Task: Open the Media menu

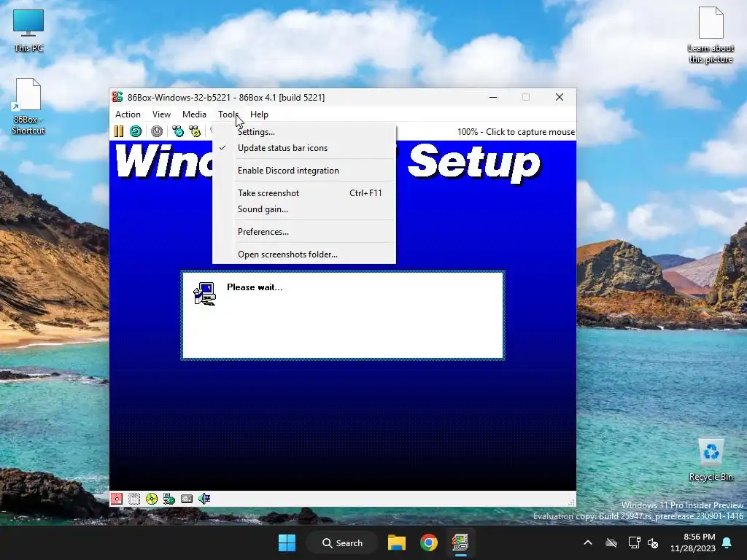Action: [x=194, y=114]
